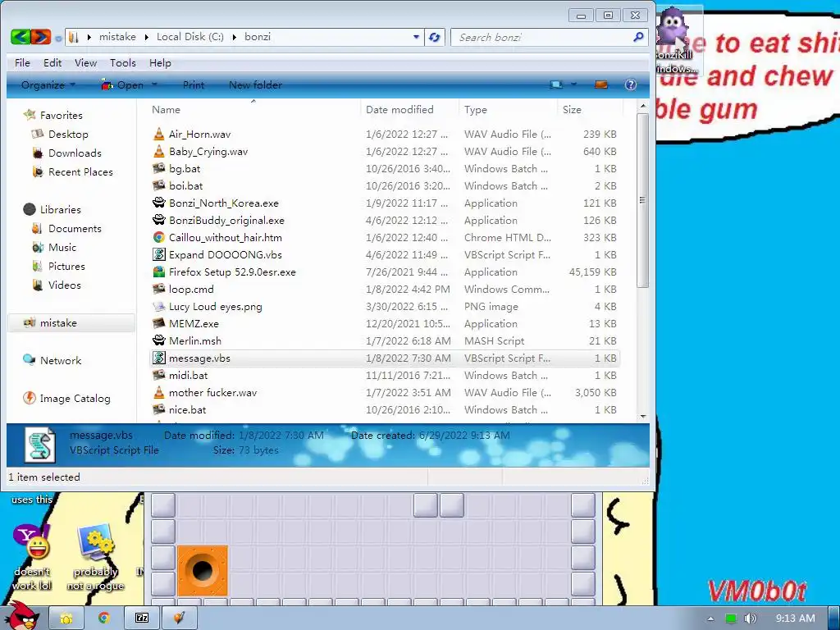Open the view options dropdown arrow
840x630 pixels.
(x=573, y=84)
